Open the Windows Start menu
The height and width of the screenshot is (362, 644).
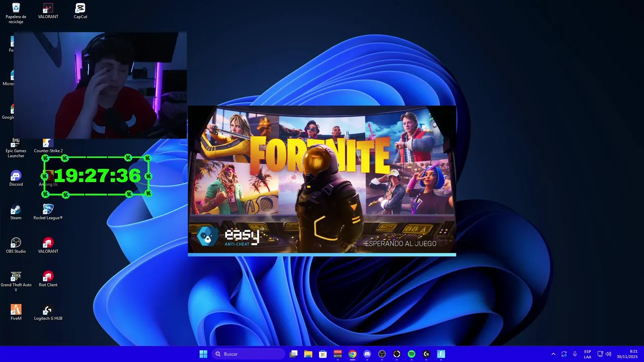[203, 354]
